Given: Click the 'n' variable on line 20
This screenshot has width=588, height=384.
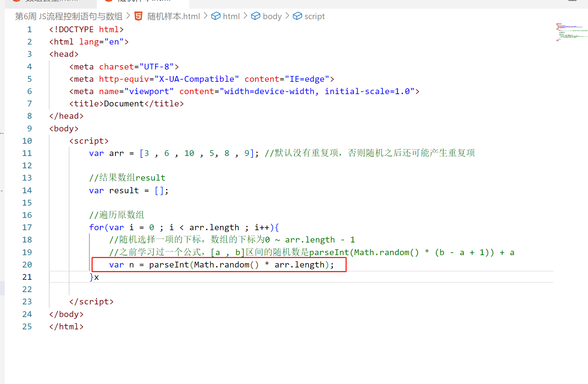Looking at the screenshot, I should coord(132,265).
